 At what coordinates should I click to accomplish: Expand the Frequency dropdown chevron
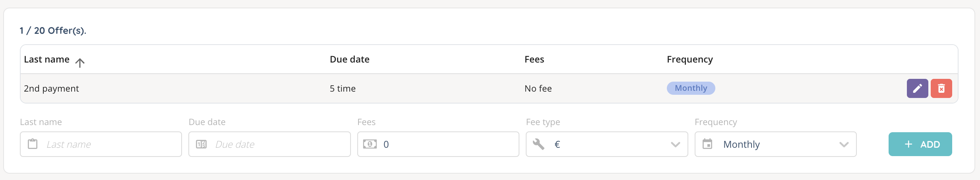[844, 144]
